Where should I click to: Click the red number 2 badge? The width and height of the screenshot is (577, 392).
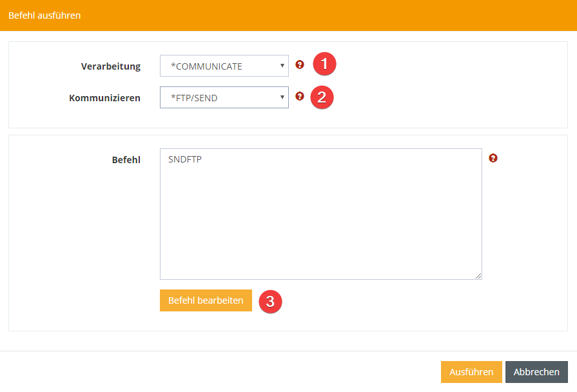pos(322,97)
